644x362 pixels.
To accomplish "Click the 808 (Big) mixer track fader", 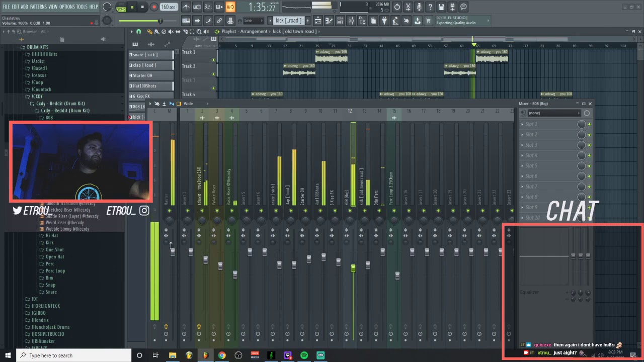I will [353, 268].
